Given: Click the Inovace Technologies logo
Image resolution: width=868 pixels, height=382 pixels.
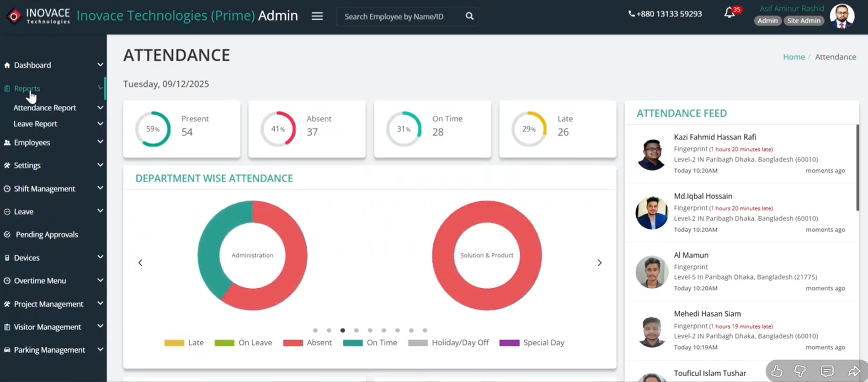Looking at the screenshot, I should (38, 16).
